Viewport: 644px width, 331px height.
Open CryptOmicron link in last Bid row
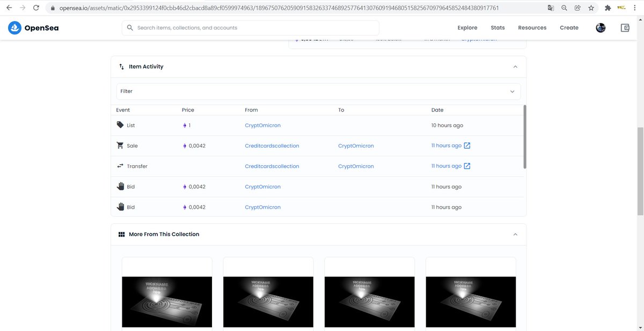pyautogui.click(x=262, y=207)
